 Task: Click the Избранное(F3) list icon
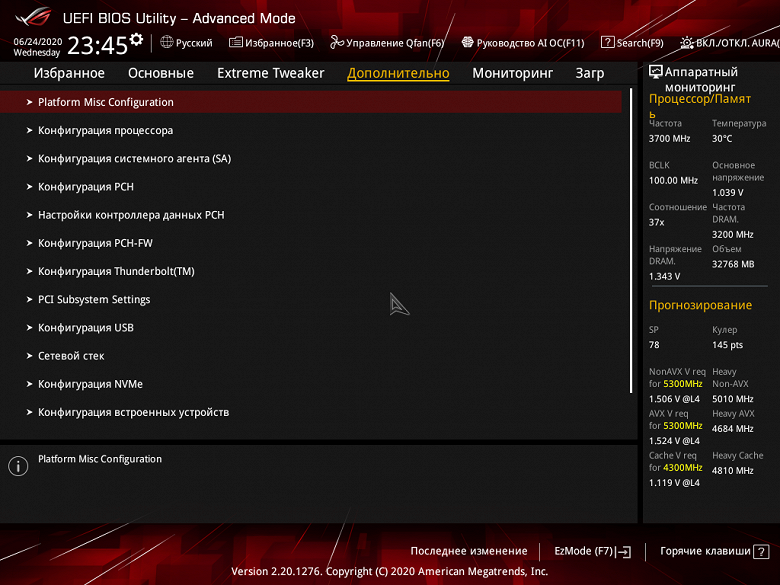point(235,42)
